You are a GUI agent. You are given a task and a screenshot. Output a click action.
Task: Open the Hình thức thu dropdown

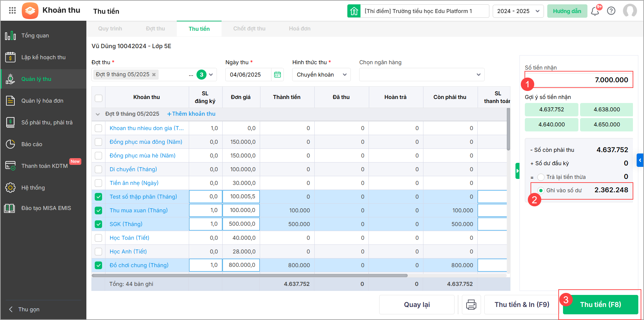[321, 75]
